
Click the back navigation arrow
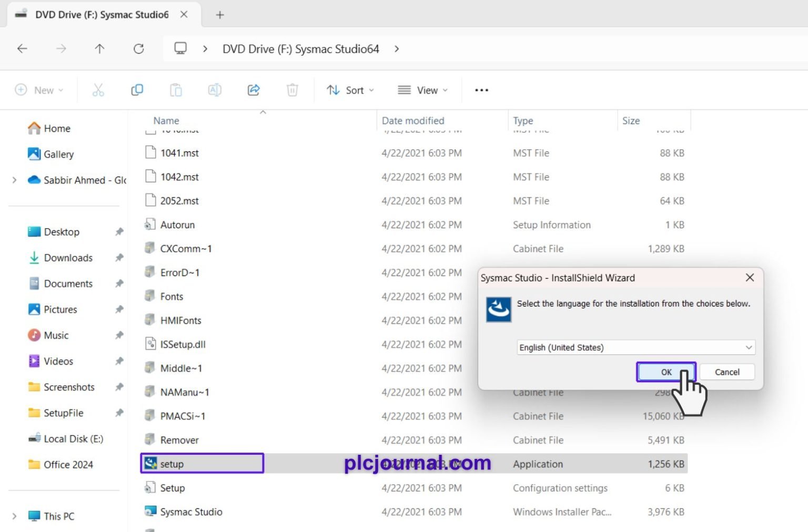(x=22, y=48)
